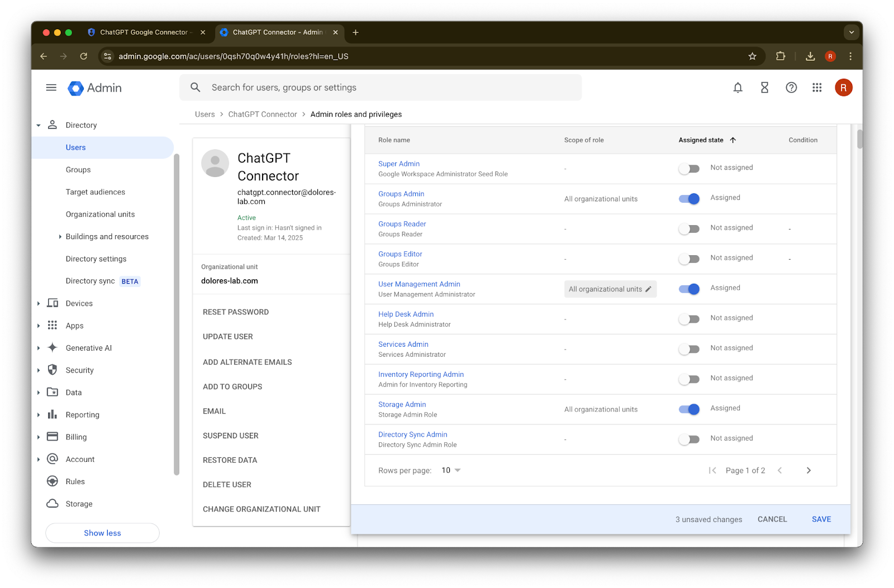Cancel the unsaved changes
Viewport: 894px width, 588px height.
tap(772, 519)
